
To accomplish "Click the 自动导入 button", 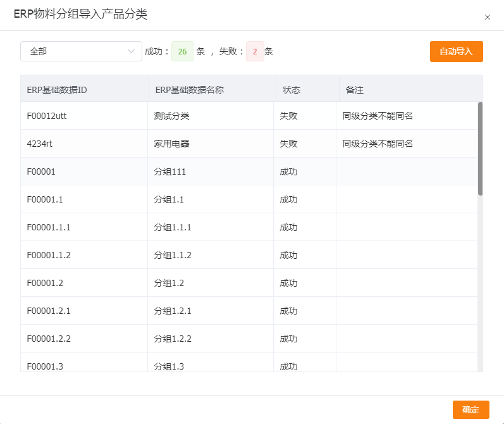I will (456, 51).
